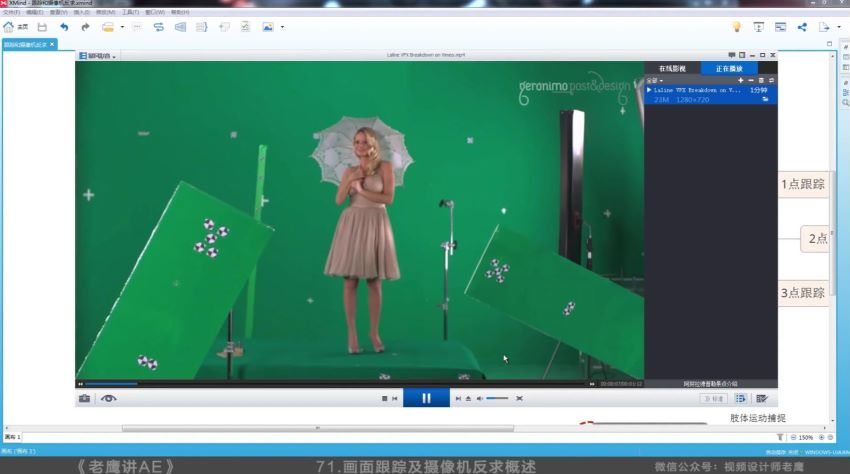Screen dimensions: 850x474
Task: Open the lightbulb brainstorm mode
Action: [x=736, y=27]
